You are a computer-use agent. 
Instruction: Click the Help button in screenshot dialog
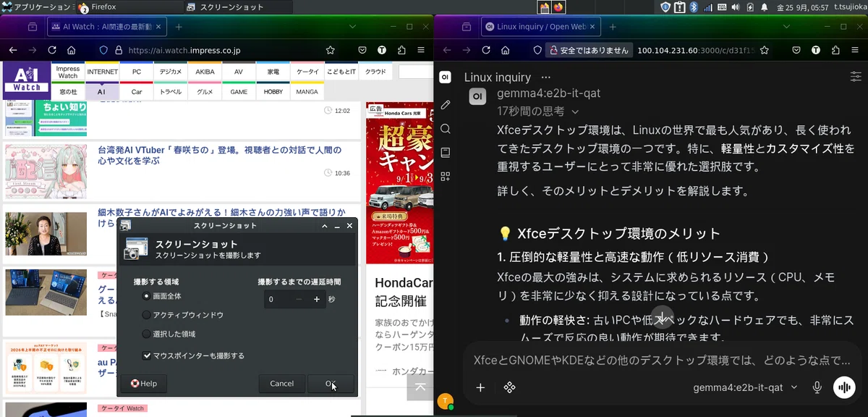coord(143,384)
